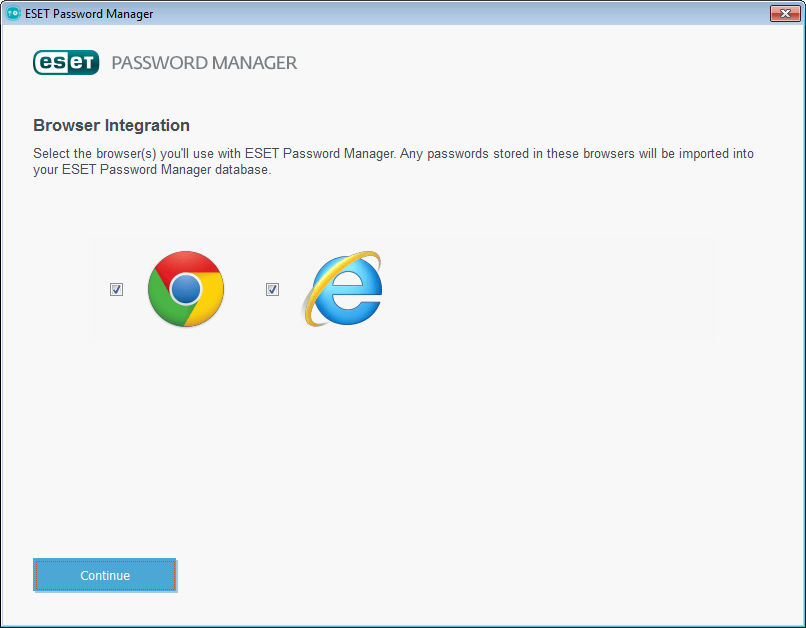Uncheck the Internet Explorer checkbox
This screenshot has width=806, height=628.
(x=272, y=289)
